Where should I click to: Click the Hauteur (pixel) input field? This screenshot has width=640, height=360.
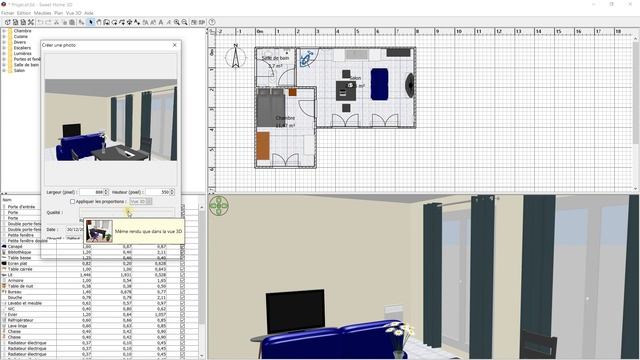click(158, 192)
